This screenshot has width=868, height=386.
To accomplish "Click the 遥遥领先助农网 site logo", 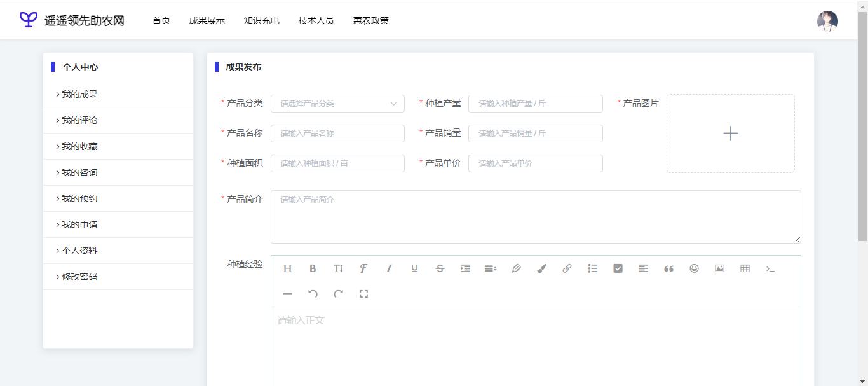I will coord(71,20).
